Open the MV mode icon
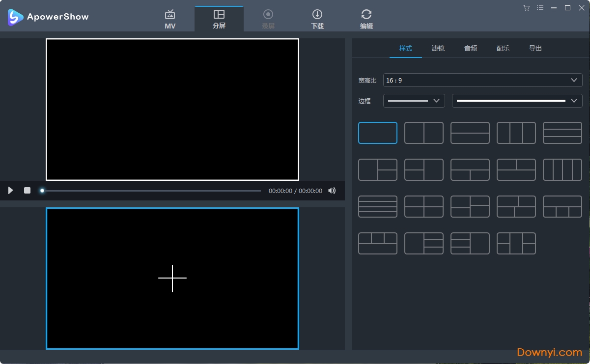Image resolution: width=590 pixels, height=364 pixels. (x=170, y=19)
